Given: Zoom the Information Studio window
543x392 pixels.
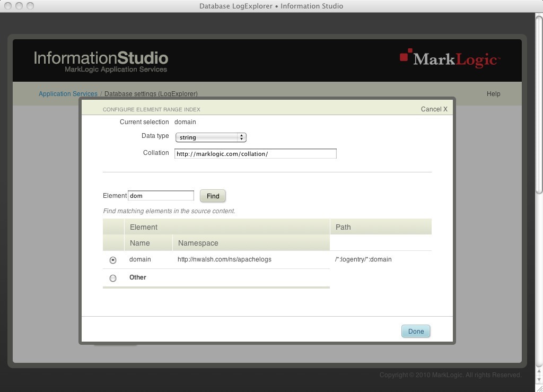Looking at the screenshot, I should [30, 6].
